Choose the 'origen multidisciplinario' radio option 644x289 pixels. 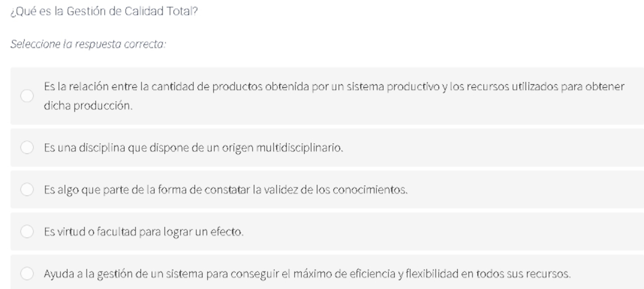click(x=27, y=148)
